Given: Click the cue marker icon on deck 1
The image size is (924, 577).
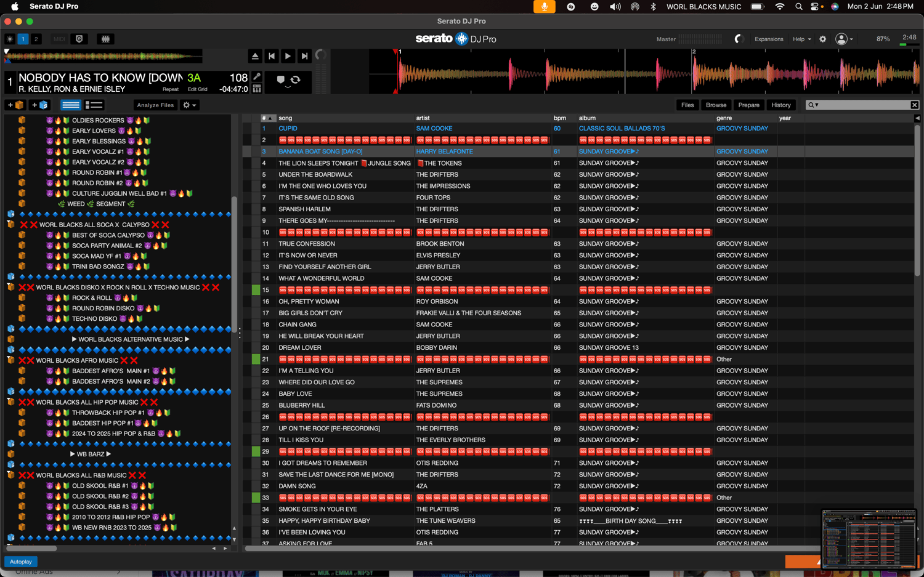Looking at the screenshot, I should pyautogui.click(x=281, y=79).
